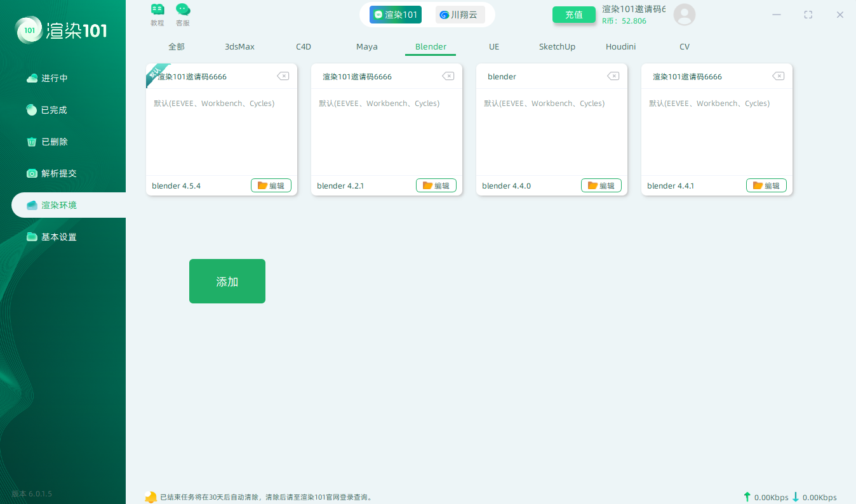Image resolution: width=856 pixels, height=504 pixels.
Task: Delete the blender 4.2.1 environment card
Action: [448, 76]
